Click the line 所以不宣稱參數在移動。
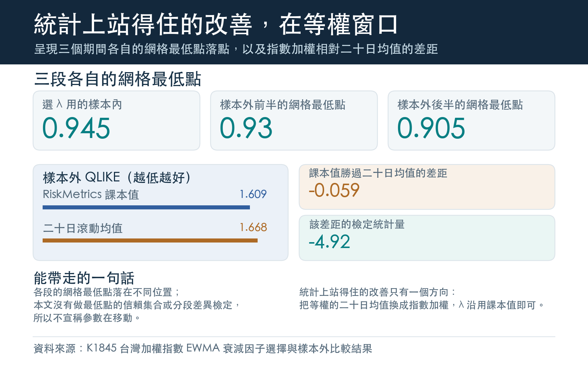The image size is (588, 368). click(87, 318)
